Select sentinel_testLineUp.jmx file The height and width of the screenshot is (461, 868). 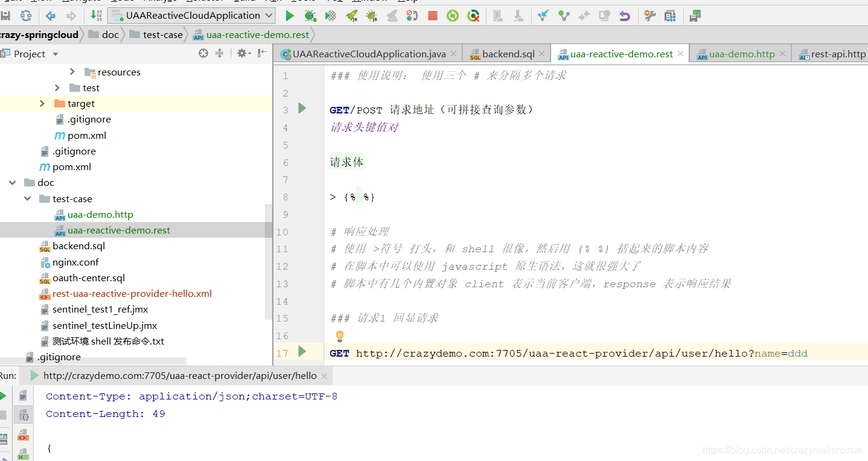tap(104, 325)
